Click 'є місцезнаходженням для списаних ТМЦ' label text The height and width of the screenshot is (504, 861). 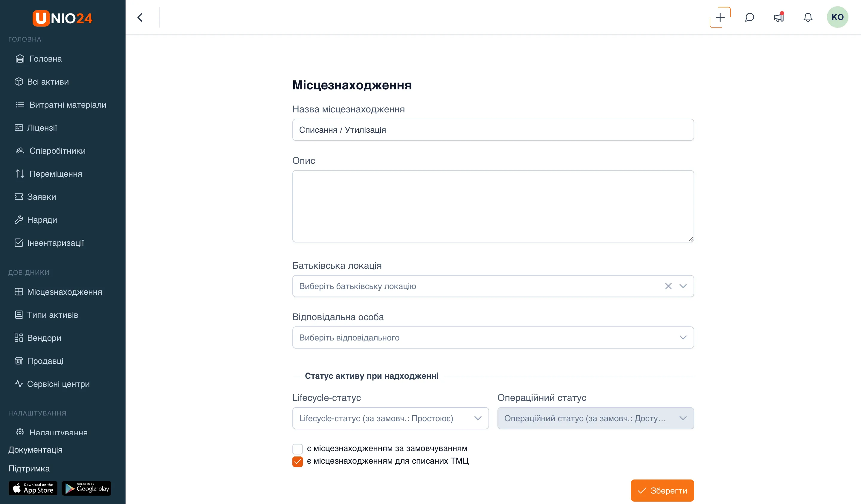point(388,461)
